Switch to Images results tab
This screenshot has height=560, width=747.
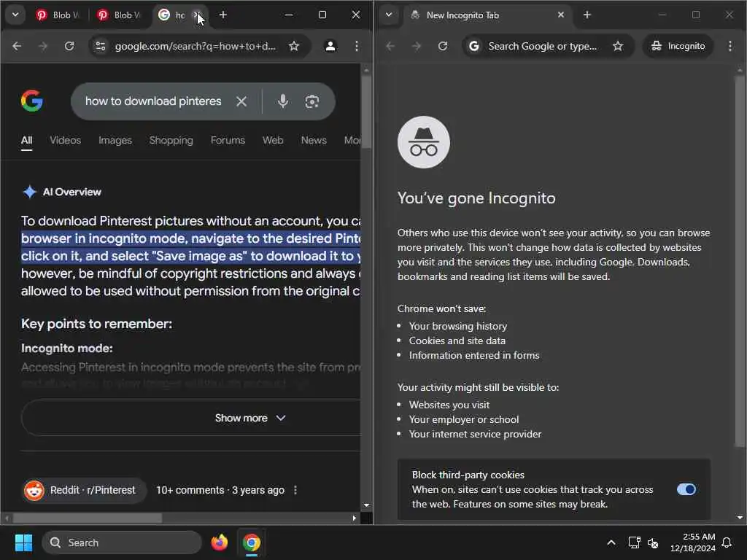115,141
